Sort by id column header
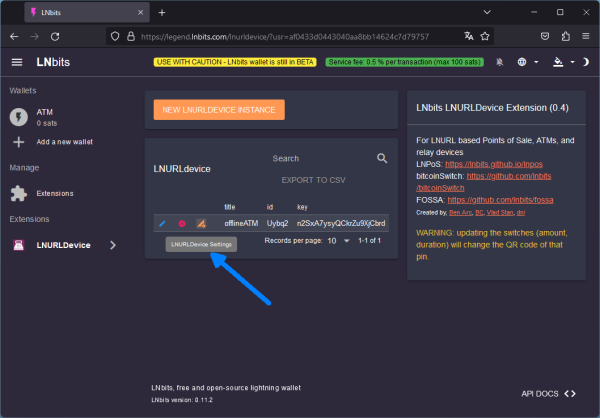Viewport: 600px width, 418px height. click(x=270, y=207)
